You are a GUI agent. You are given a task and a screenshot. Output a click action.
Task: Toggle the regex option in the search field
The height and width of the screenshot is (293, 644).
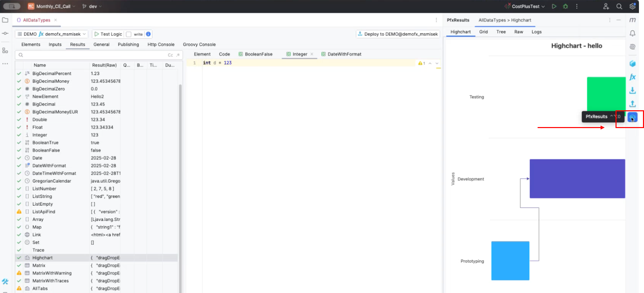[178, 55]
